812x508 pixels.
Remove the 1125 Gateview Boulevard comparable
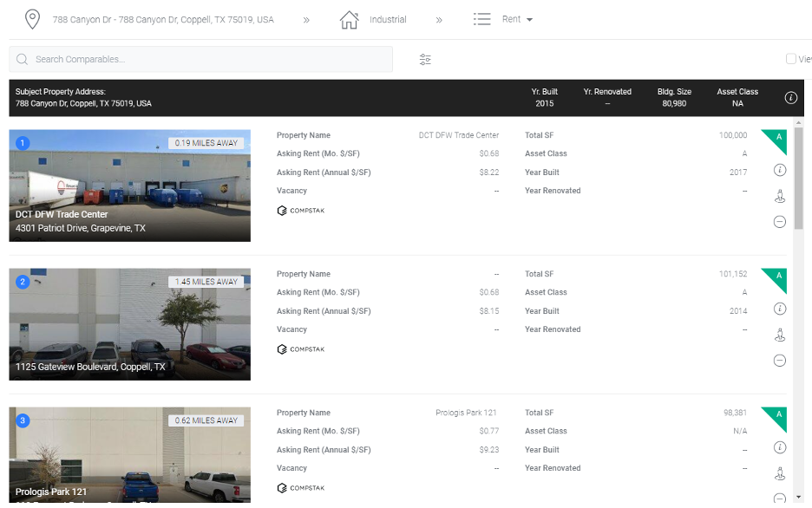point(779,361)
